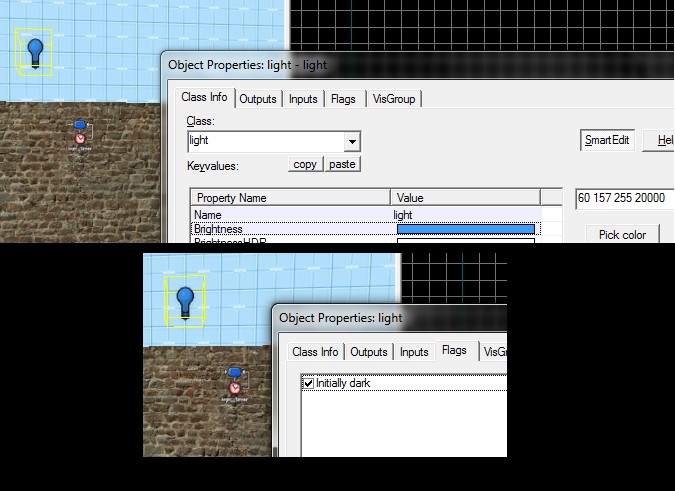The height and width of the screenshot is (491, 675).
Task: Click the logic_timer clock icon in upper viewport
Action: (80, 139)
